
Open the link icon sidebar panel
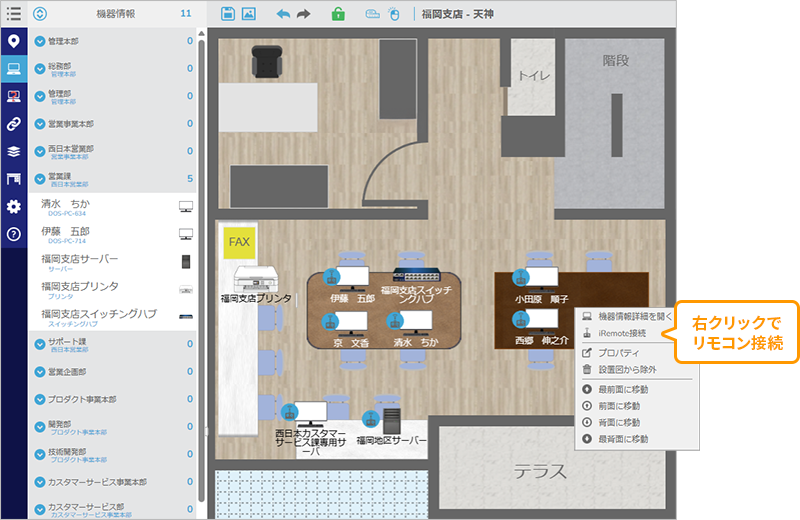point(14,124)
